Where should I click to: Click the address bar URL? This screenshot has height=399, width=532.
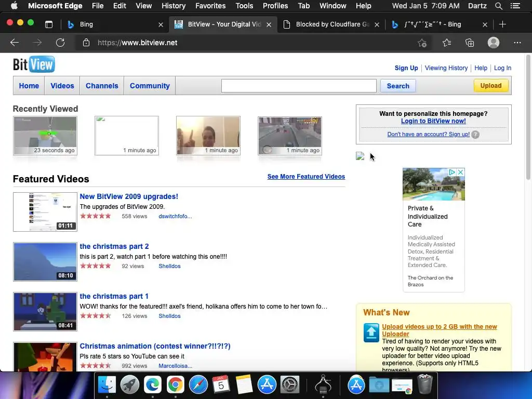tap(137, 43)
